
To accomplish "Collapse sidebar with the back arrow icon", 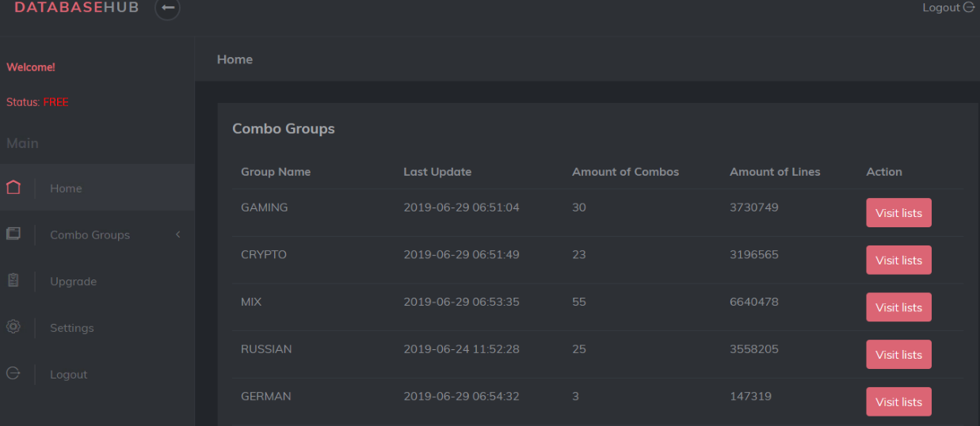I will pyautogui.click(x=167, y=8).
